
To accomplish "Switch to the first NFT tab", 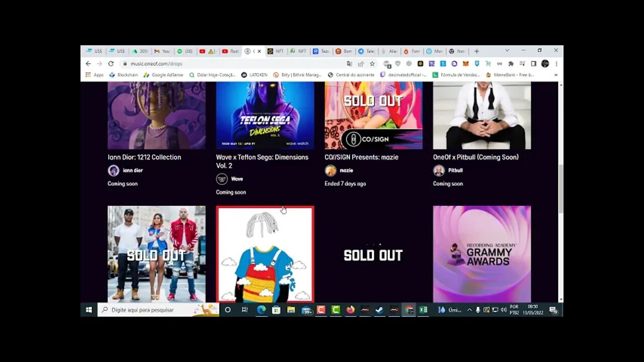I will click(276, 51).
